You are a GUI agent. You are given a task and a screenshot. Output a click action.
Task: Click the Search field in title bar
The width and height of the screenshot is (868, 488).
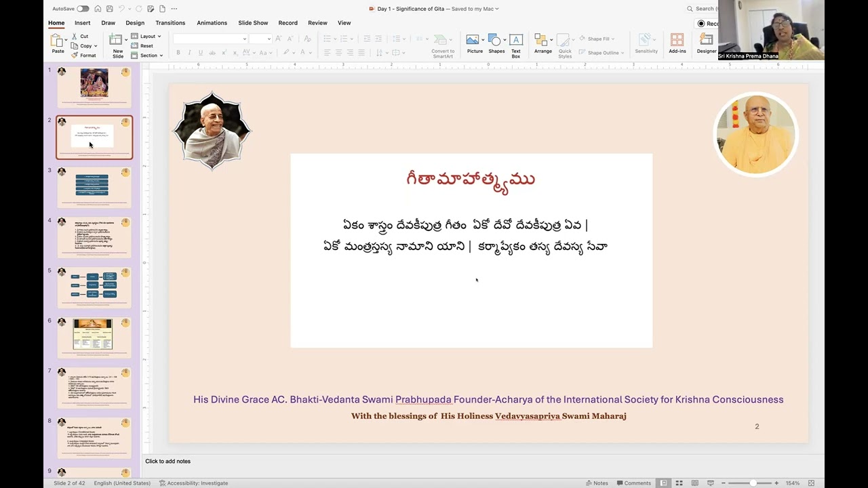(x=703, y=9)
